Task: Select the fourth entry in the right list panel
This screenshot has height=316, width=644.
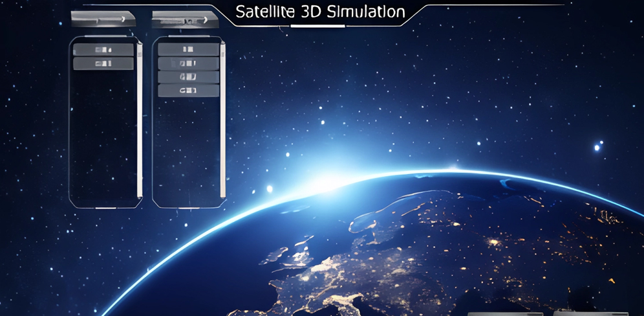Action: (189, 91)
